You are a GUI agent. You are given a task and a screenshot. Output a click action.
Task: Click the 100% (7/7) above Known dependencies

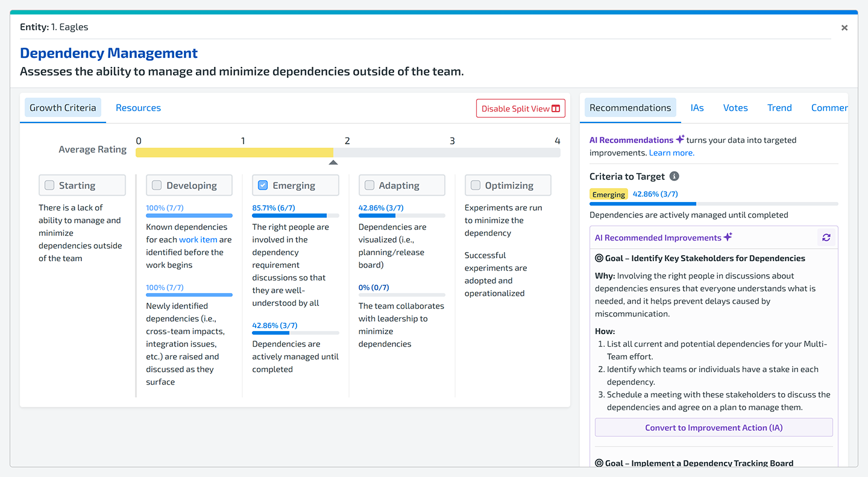[x=165, y=208]
